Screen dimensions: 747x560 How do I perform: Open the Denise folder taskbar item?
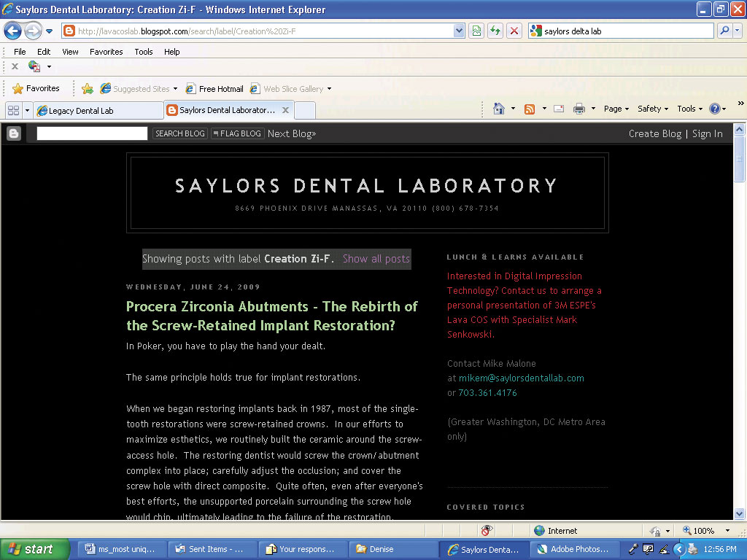coord(392,549)
